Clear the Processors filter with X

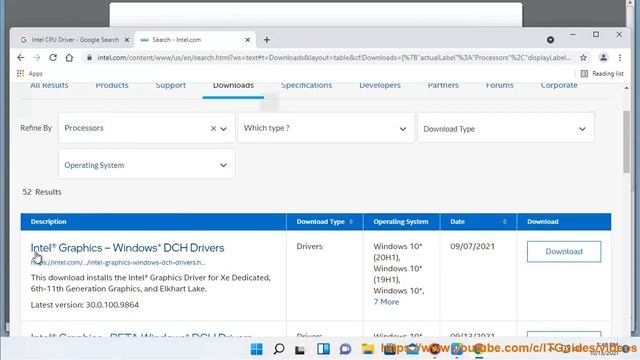(x=213, y=129)
